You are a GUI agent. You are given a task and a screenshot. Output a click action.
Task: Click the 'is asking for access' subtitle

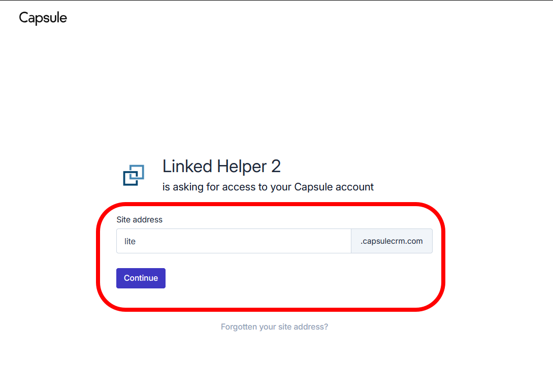pos(268,187)
